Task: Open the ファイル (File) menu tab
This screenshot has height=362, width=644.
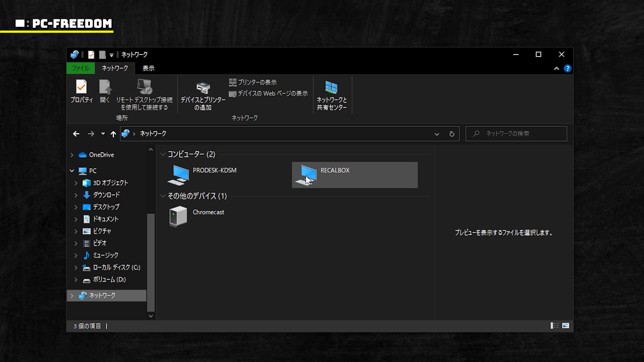Action: [80, 68]
